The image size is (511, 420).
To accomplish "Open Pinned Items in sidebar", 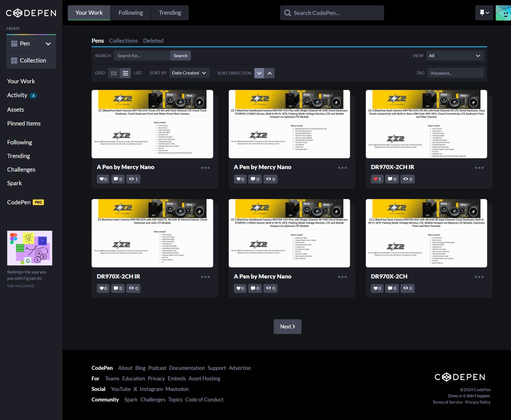I will tap(24, 124).
